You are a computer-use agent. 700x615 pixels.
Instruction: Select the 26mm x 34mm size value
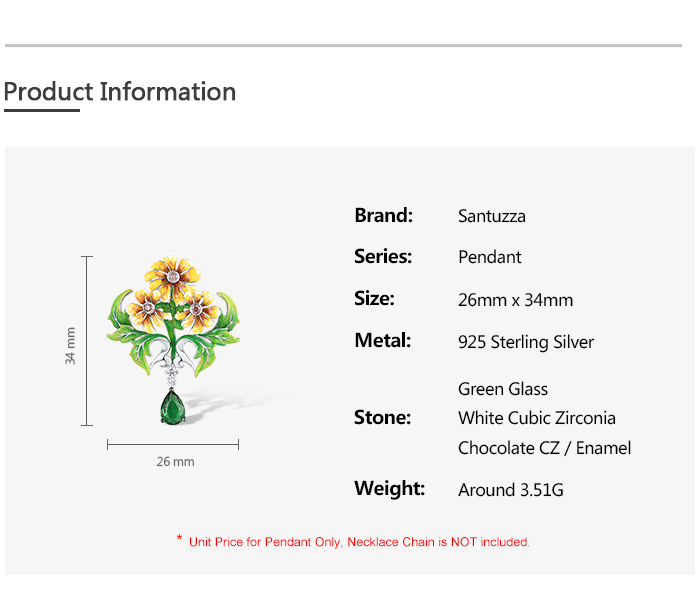515,300
